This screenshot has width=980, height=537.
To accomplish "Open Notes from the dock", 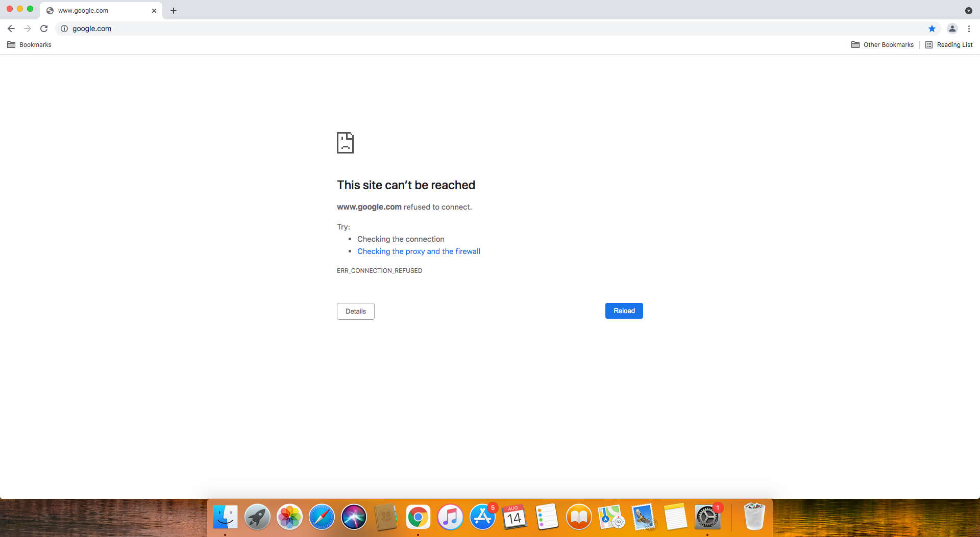I will tap(675, 518).
